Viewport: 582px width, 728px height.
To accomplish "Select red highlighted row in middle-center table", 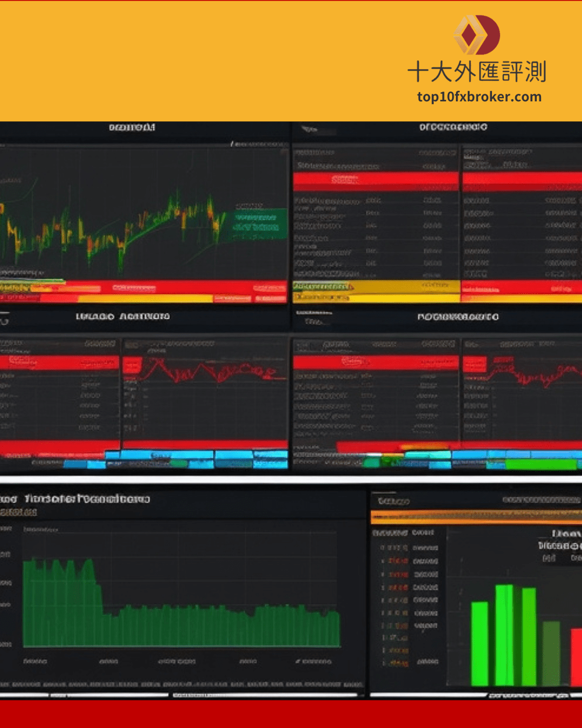I will tap(375, 362).
